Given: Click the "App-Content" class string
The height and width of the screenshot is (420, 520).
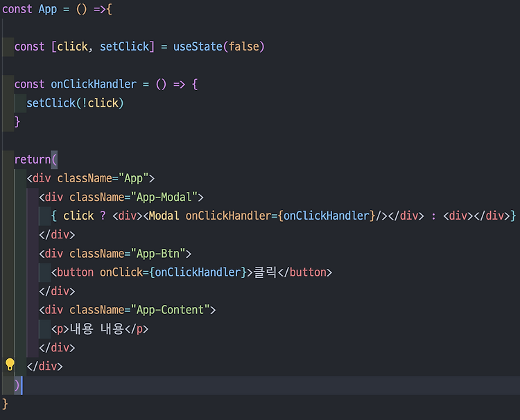Looking at the screenshot, I should tap(170, 310).
